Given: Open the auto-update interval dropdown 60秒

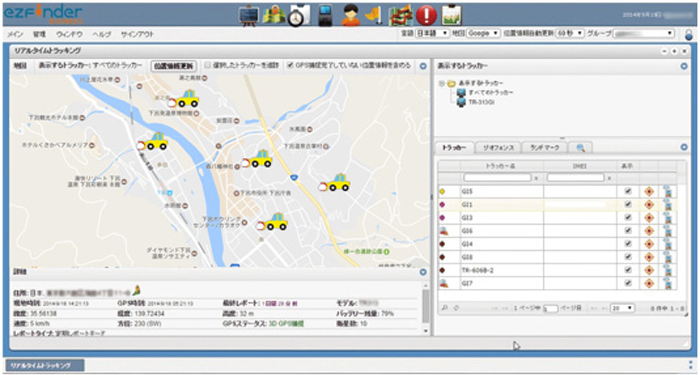Looking at the screenshot, I should 570,33.
